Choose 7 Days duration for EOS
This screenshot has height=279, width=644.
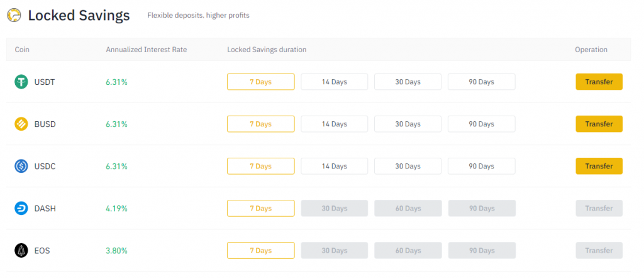260,250
